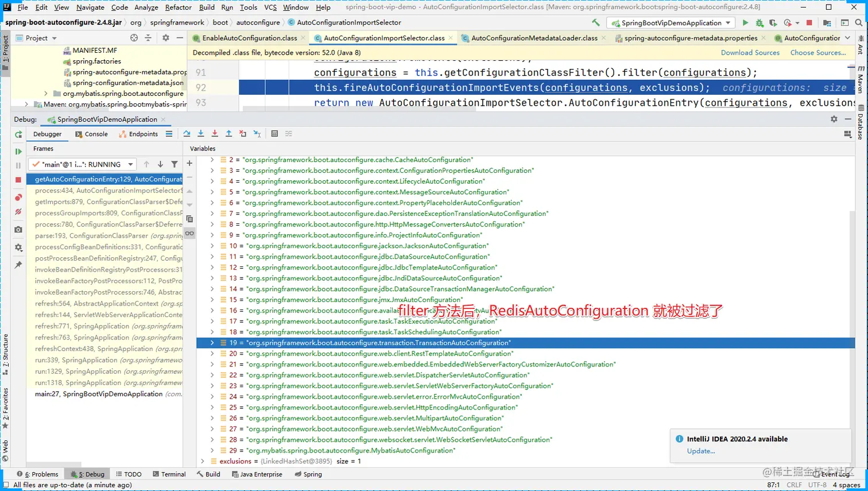Open Java Enterprise tool window button
The width and height of the screenshot is (868, 491).
(257, 474)
